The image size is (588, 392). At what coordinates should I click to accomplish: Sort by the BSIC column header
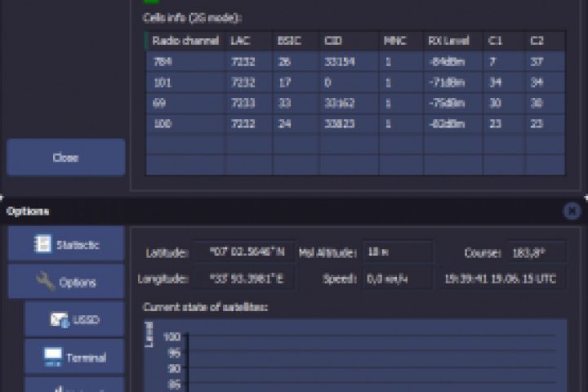tap(296, 41)
